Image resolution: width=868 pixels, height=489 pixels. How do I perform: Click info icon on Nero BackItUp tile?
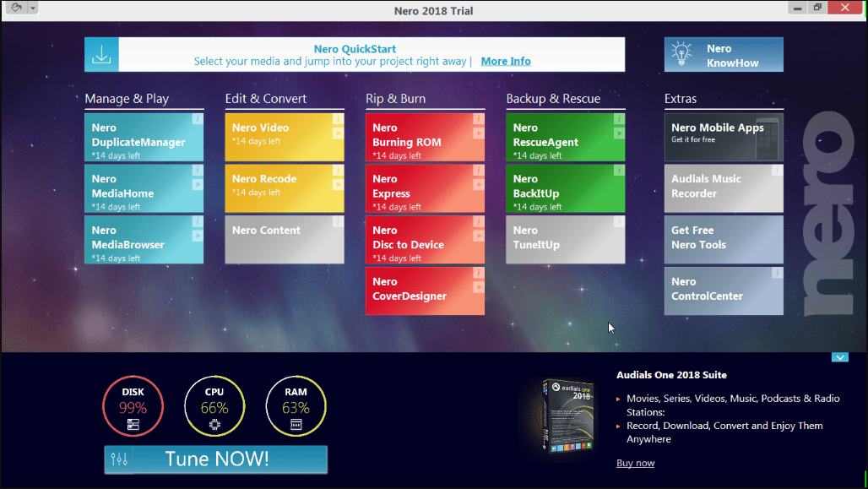pyautogui.click(x=620, y=170)
